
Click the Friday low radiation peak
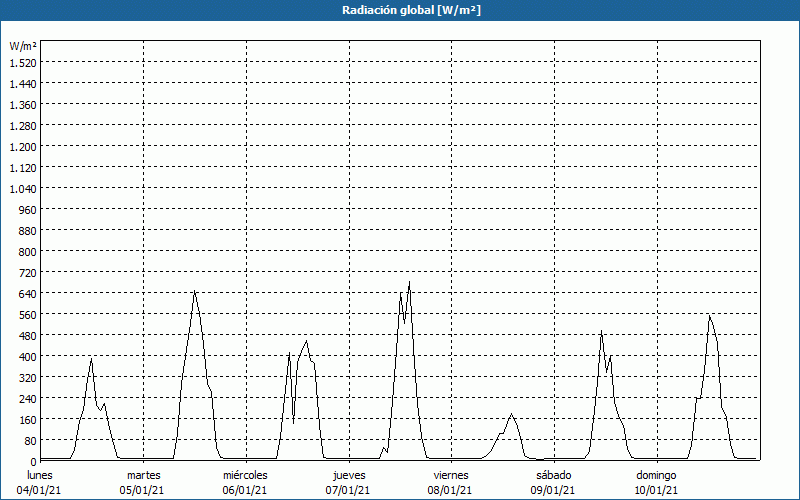[511, 414]
